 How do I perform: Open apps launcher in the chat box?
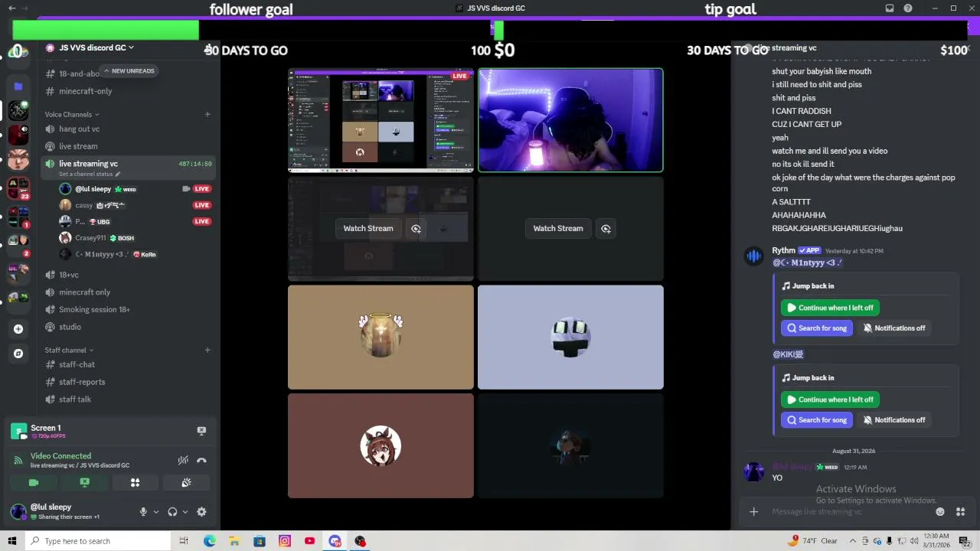tap(961, 512)
